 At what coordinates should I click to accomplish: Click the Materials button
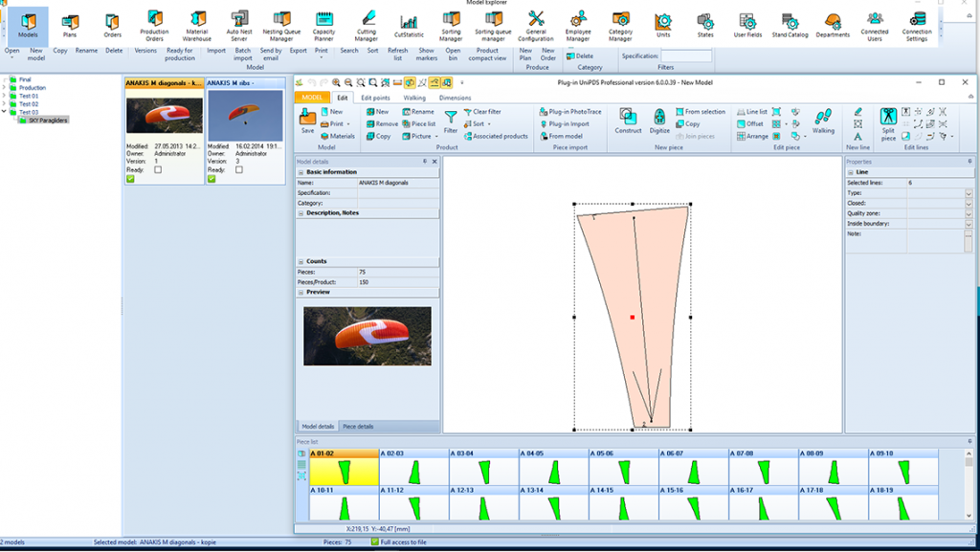(338, 136)
